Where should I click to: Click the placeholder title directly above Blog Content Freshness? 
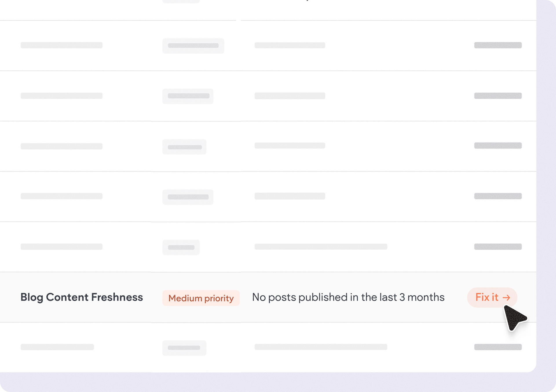(x=61, y=246)
